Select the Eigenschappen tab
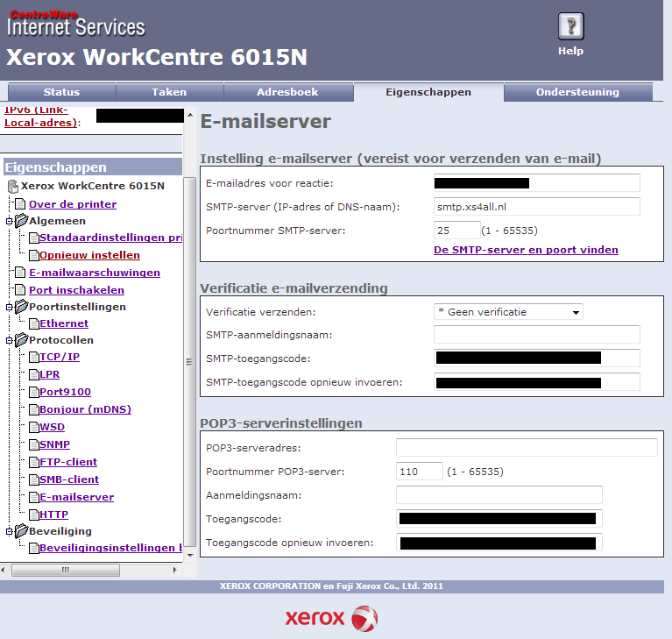 coord(428,92)
